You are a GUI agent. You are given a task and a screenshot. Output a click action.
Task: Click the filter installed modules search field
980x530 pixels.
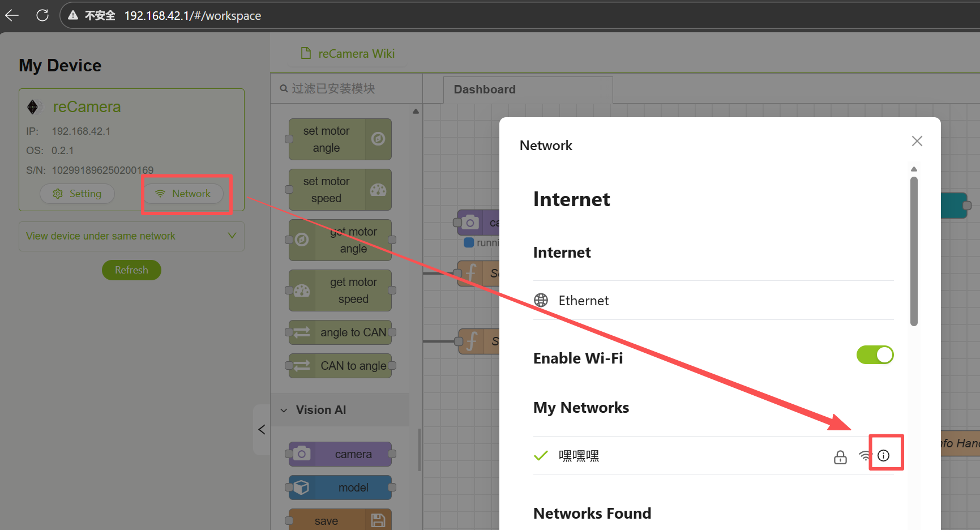tap(351, 89)
